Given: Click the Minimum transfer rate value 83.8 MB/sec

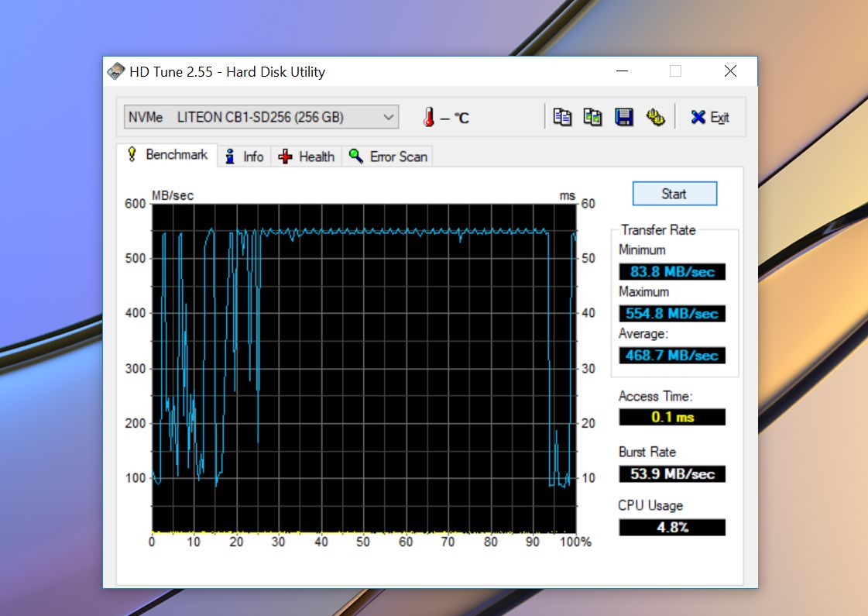Looking at the screenshot, I should pyautogui.click(x=672, y=272).
